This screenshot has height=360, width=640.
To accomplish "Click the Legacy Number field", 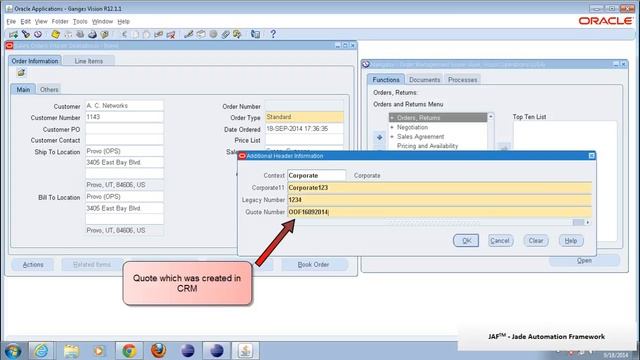I will 440,200.
